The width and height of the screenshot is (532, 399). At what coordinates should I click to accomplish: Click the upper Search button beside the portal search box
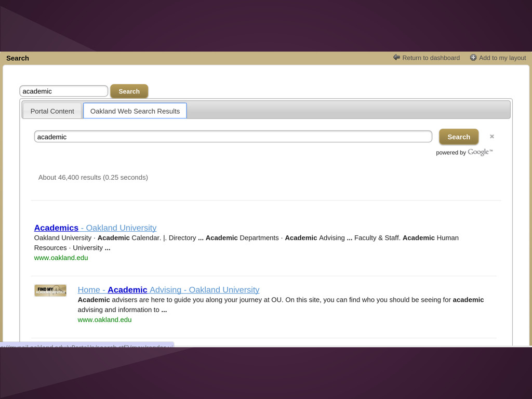tap(129, 91)
